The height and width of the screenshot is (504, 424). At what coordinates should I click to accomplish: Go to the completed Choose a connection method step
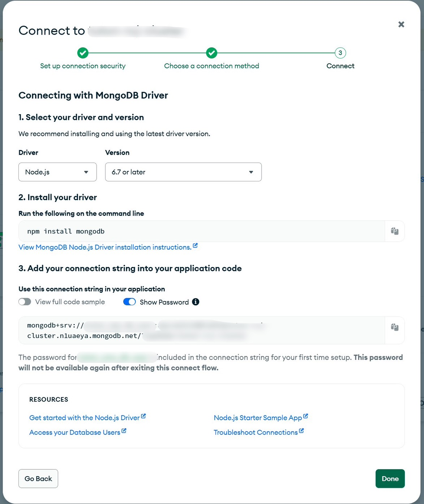[211, 53]
